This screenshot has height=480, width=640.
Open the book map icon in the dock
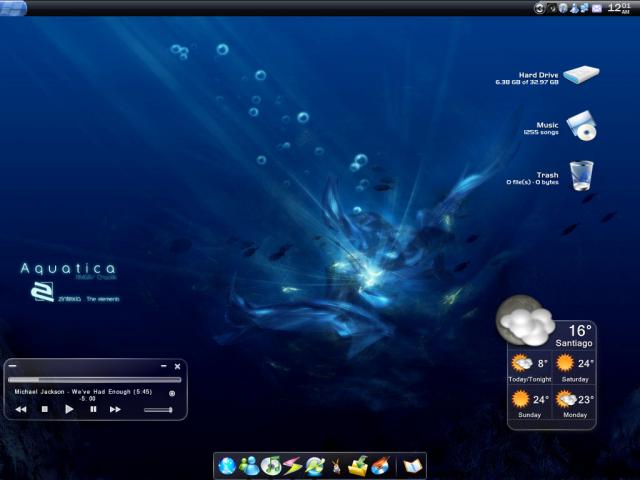412,466
